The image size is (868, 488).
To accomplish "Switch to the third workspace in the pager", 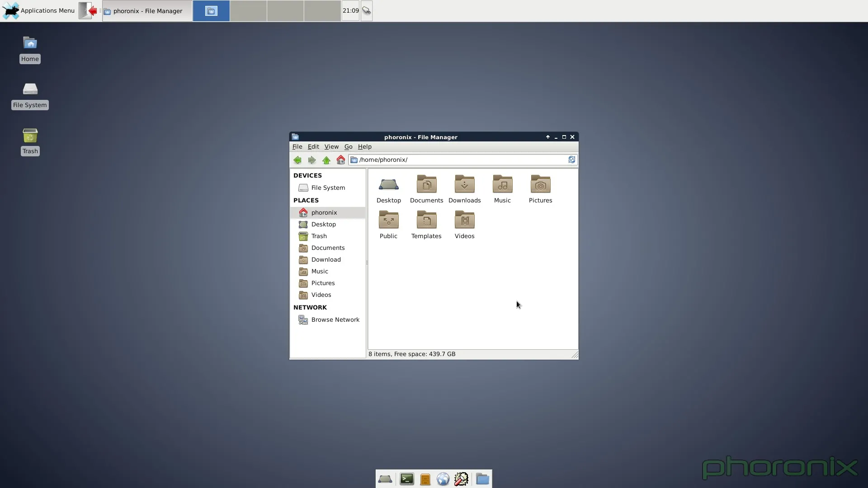I will 285,11.
